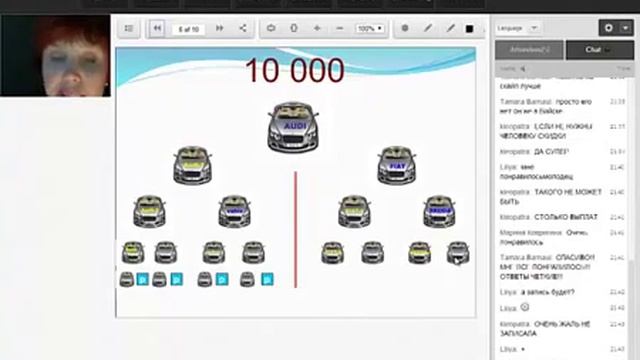Click the SKODA car on the slide
Image resolution: width=640 pixels, height=360 pixels.
(439, 211)
